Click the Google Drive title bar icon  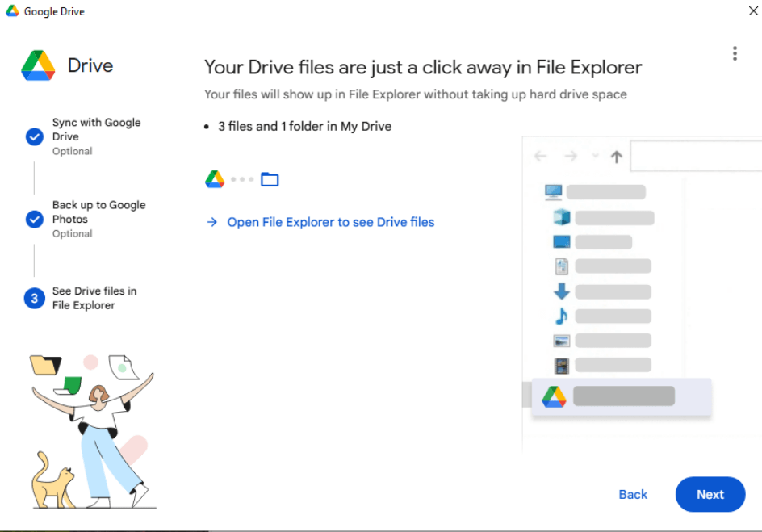(12, 11)
